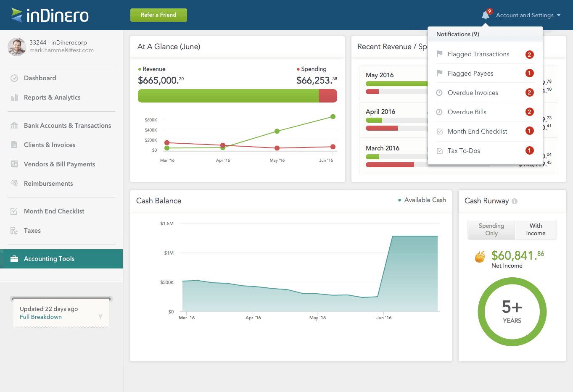573x392 pixels.
Task: Click the Cash Runway info icon
Action: pos(515,201)
